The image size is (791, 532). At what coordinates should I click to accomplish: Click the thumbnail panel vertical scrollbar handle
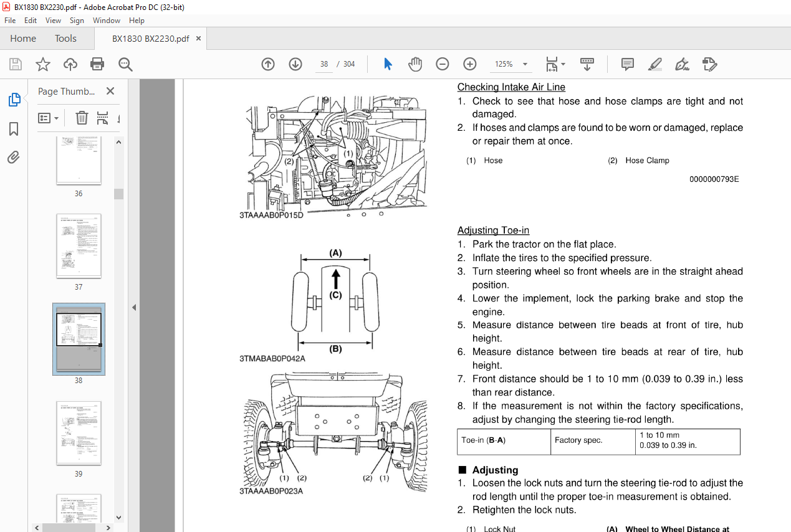tap(118, 194)
